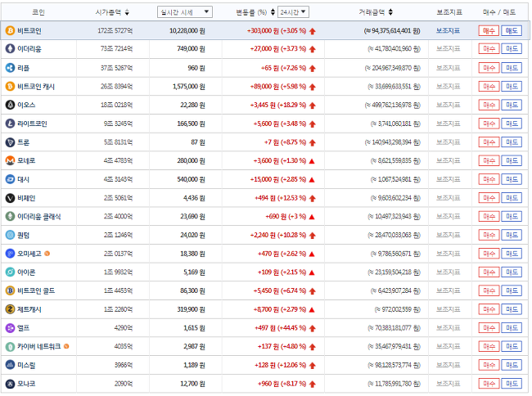Click the Kyber Network (카이버 네트워크) coin icon
The width and height of the screenshot is (532, 396).
pos(10,347)
